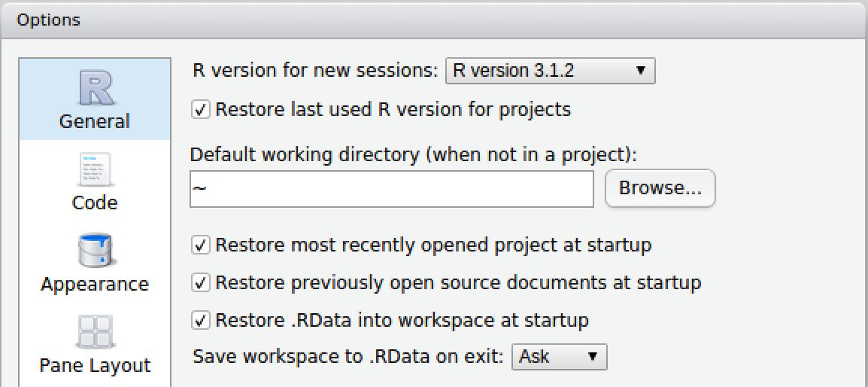Screen dimensions: 868x387
Task: Uncheck Restore last used R version for projects
Action: click(x=201, y=110)
